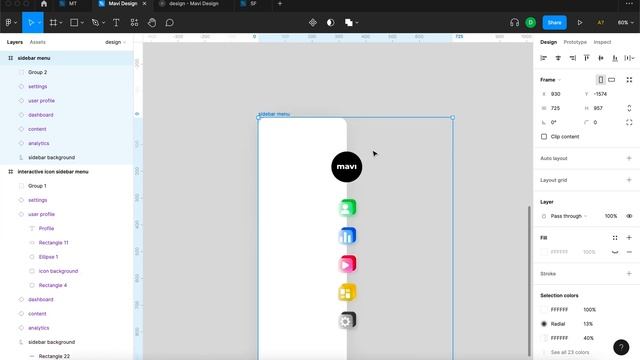Click Align bottom icon
This screenshot has width=640, height=360.
click(615, 58)
